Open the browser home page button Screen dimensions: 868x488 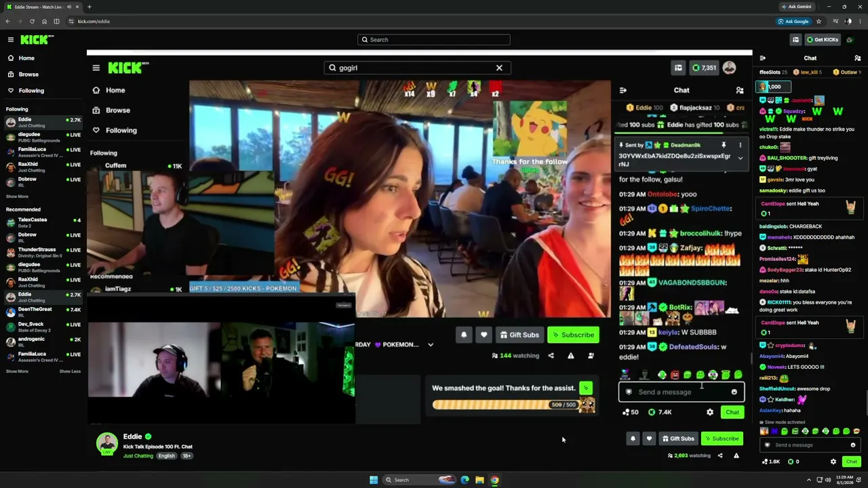(44, 21)
